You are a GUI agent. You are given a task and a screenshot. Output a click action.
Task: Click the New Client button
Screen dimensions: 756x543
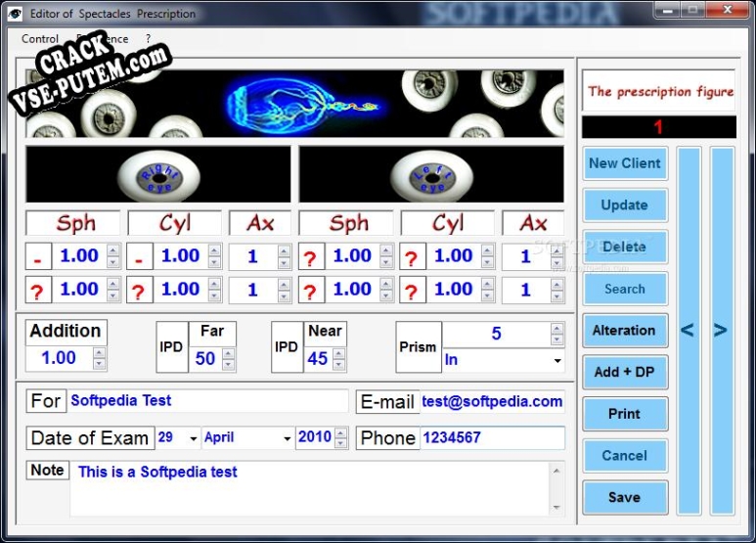(x=625, y=163)
